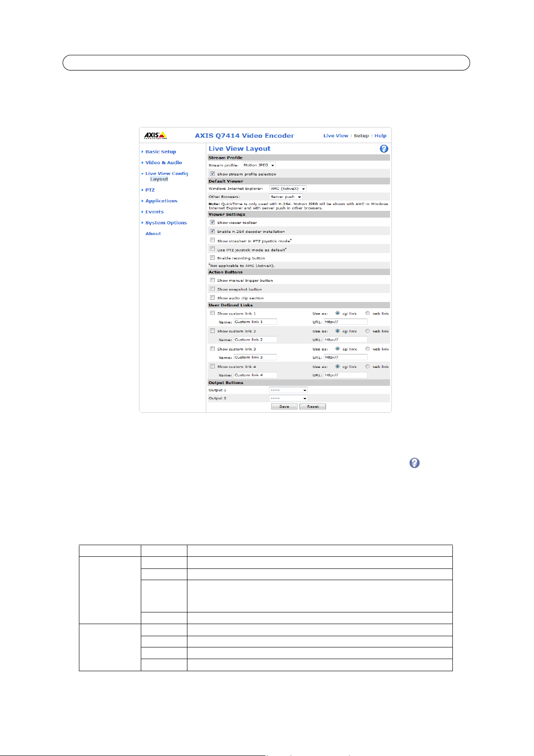Click Name field of Custom link 1
Image resolution: width=534 pixels, height=756 pixels.
[x=255, y=322]
